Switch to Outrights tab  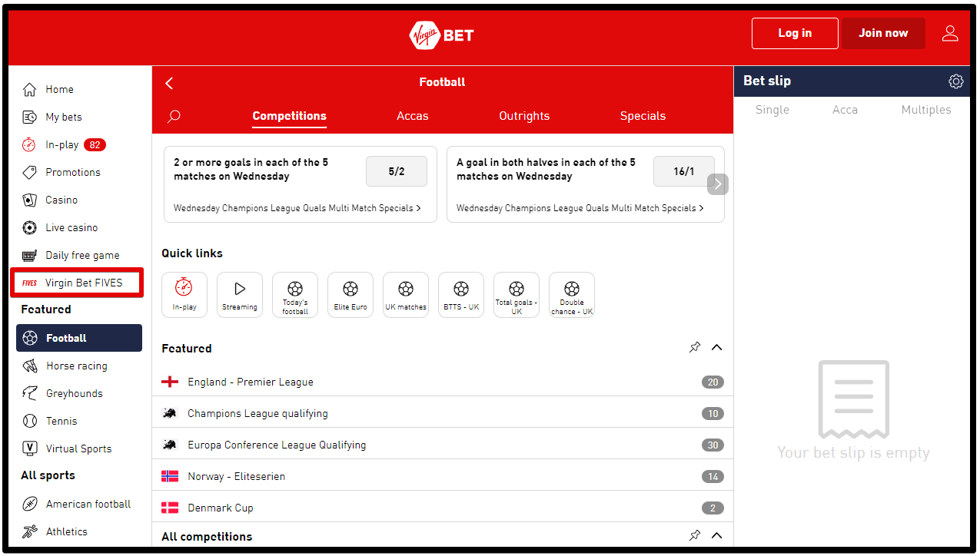click(x=524, y=116)
